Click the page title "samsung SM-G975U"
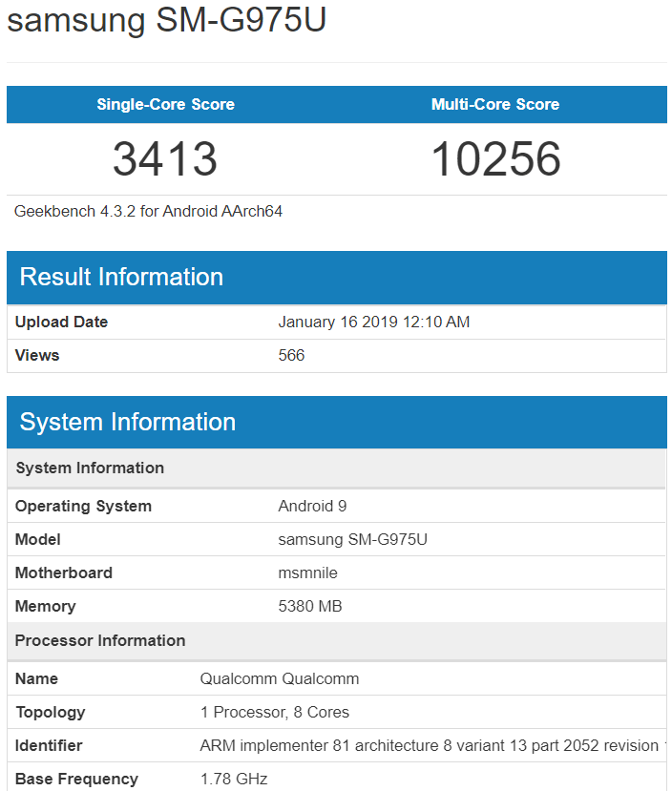 (x=167, y=21)
